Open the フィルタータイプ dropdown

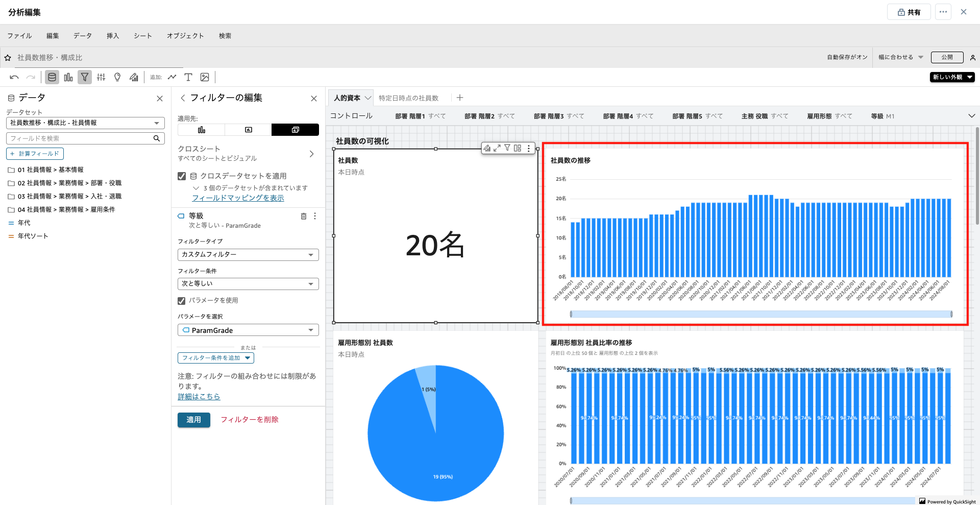248,254
